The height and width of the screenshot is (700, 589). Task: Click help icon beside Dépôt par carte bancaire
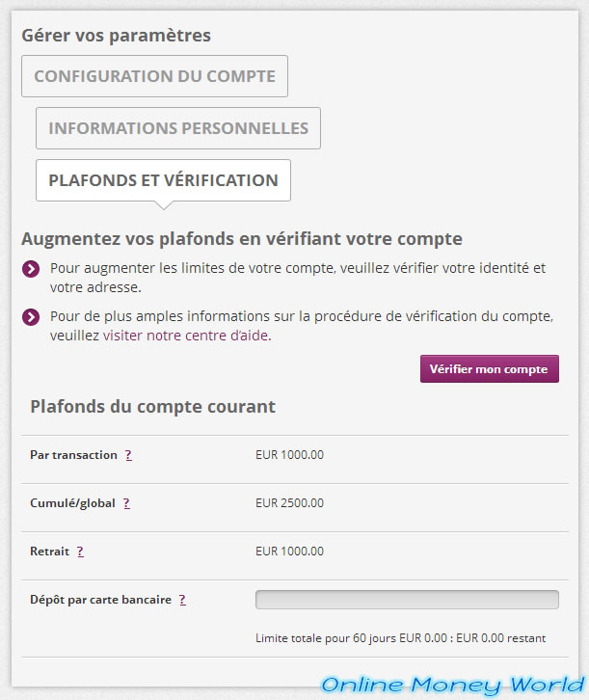[182, 600]
